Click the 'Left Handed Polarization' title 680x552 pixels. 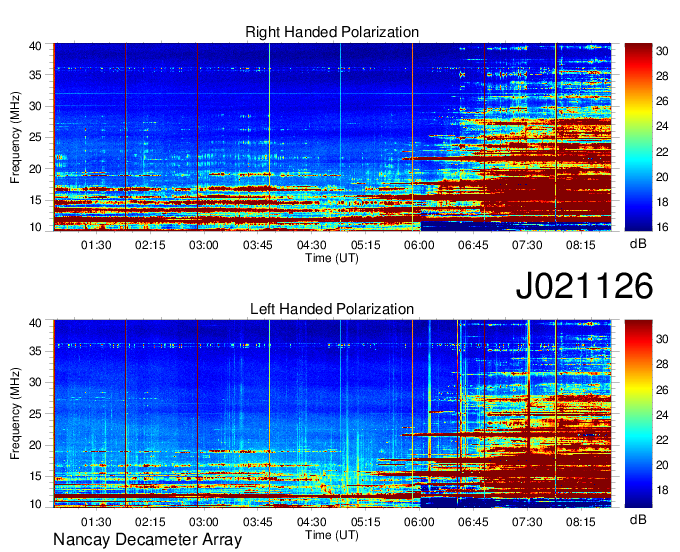point(332,309)
